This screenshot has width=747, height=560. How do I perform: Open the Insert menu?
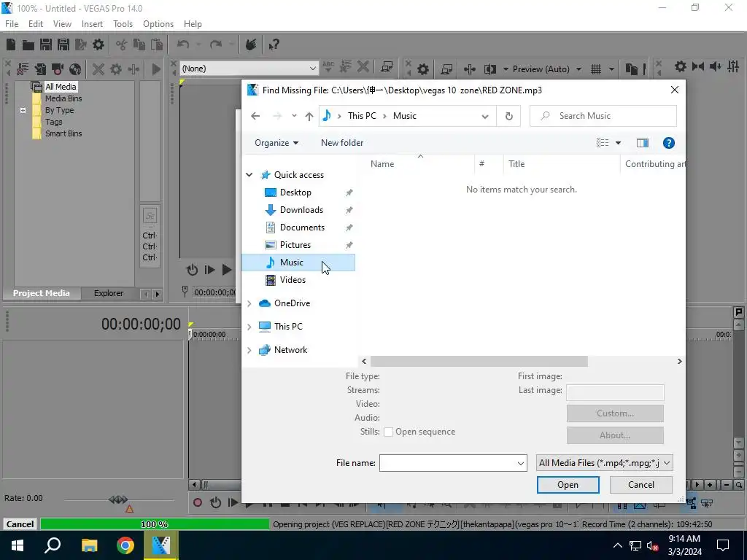pyautogui.click(x=92, y=24)
